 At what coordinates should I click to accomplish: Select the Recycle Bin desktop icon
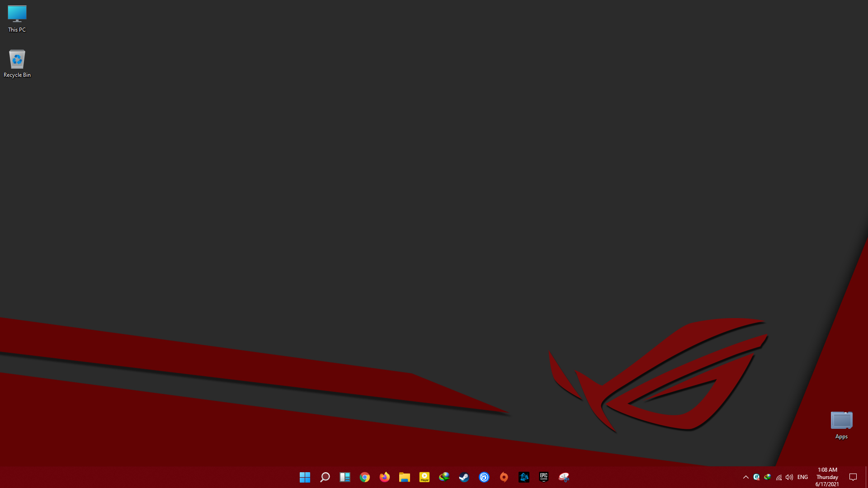(17, 64)
